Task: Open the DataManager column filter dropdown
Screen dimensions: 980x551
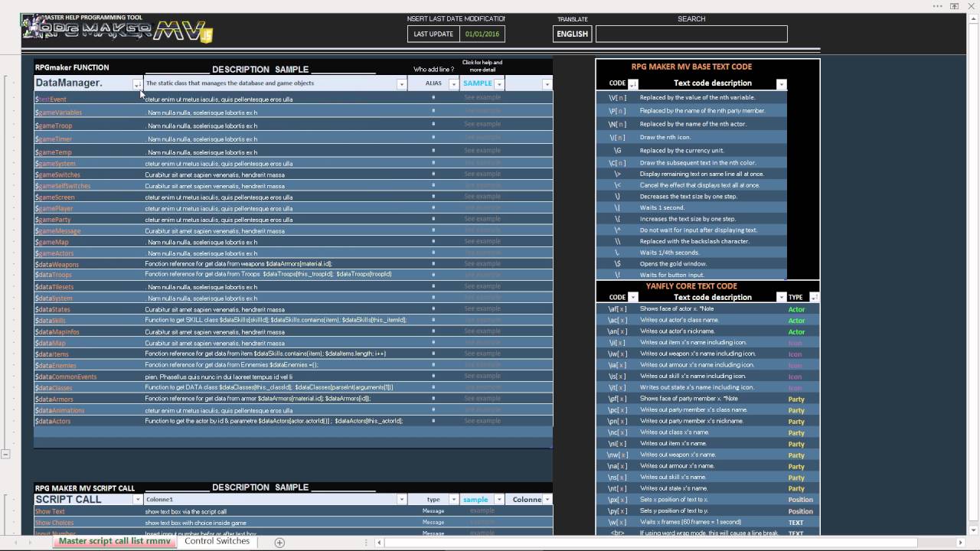Action: (x=137, y=84)
